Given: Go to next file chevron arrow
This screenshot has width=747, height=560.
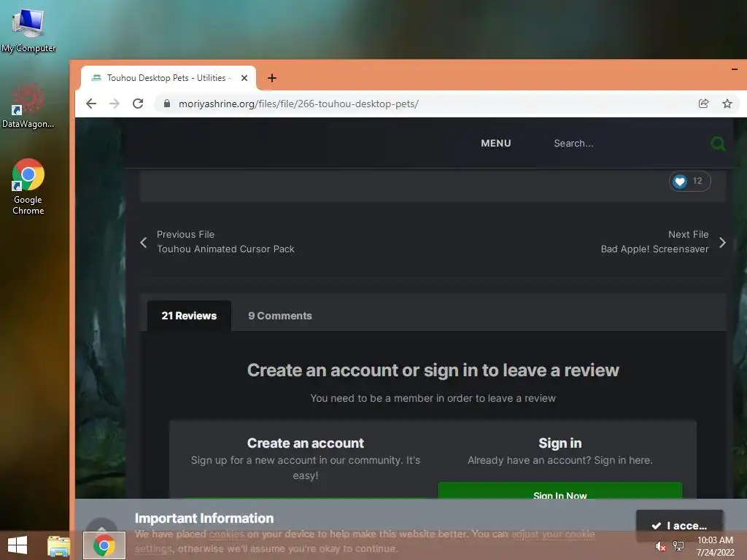Looking at the screenshot, I should click(722, 242).
